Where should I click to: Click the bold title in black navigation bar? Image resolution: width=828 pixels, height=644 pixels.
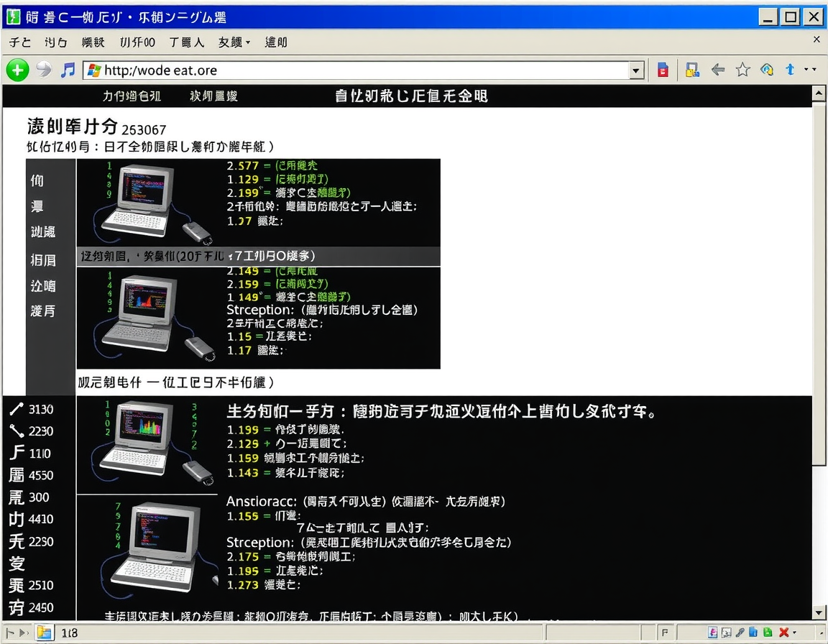pyautogui.click(x=411, y=96)
